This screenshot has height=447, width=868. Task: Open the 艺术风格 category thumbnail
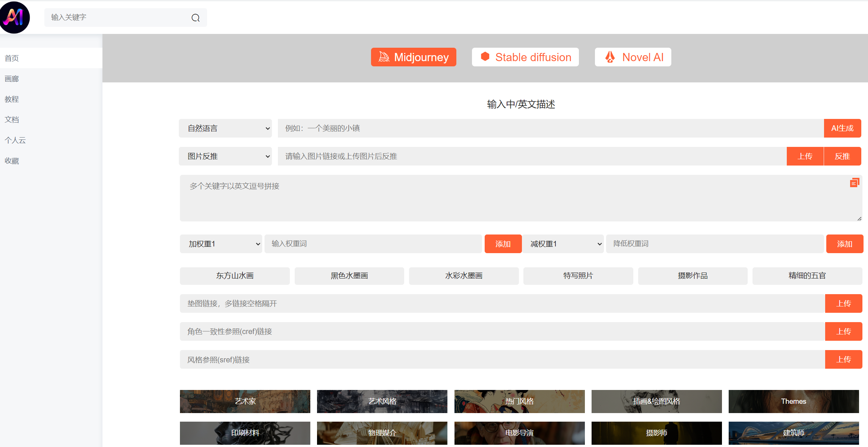coord(382,402)
